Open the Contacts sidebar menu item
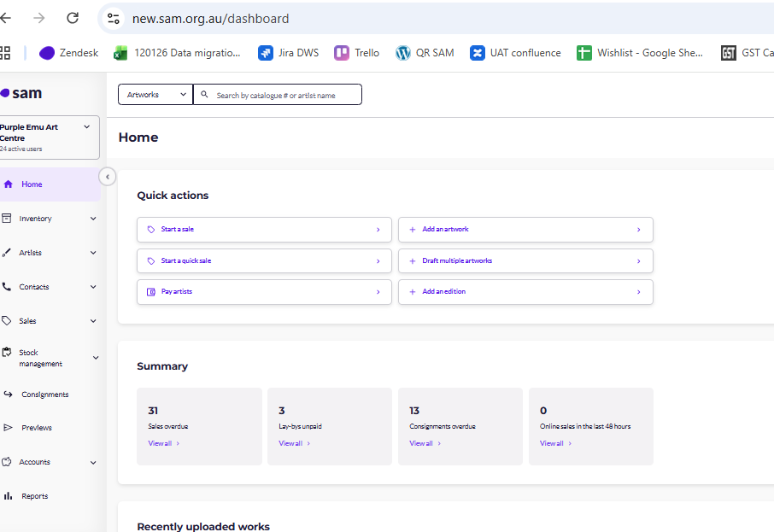Screen dimensions: 774x532 pos(34,287)
